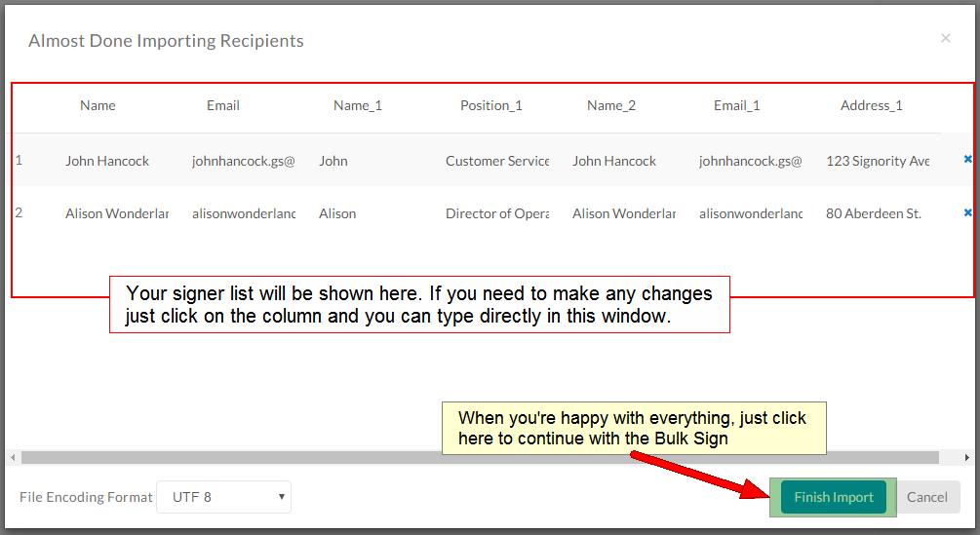This screenshot has height=535, width=980.
Task: Edit the Customer Service position cell
Action: [x=497, y=161]
